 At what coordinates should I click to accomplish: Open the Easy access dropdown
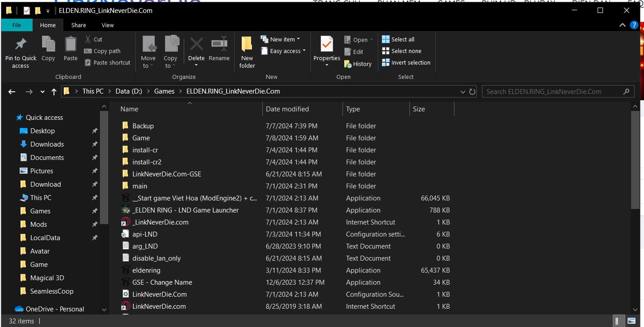283,51
